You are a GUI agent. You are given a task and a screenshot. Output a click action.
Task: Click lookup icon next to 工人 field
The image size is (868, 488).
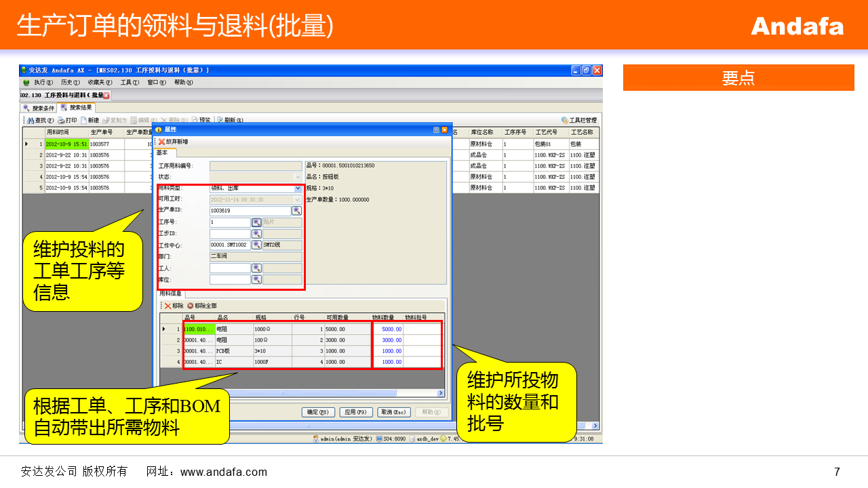256,268
